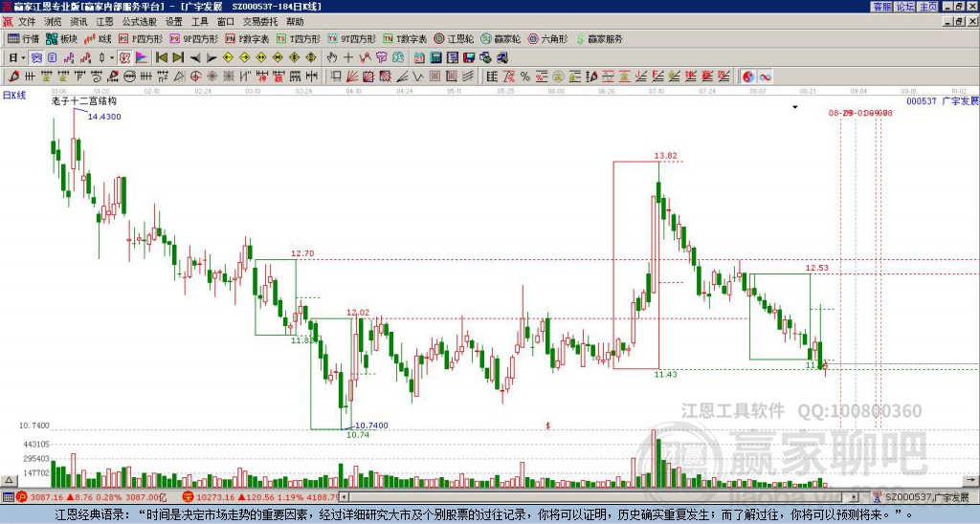Viewport: 980px width, 524px height.
Task: Open the 窗口 menu
Action: tap(226, 22)
